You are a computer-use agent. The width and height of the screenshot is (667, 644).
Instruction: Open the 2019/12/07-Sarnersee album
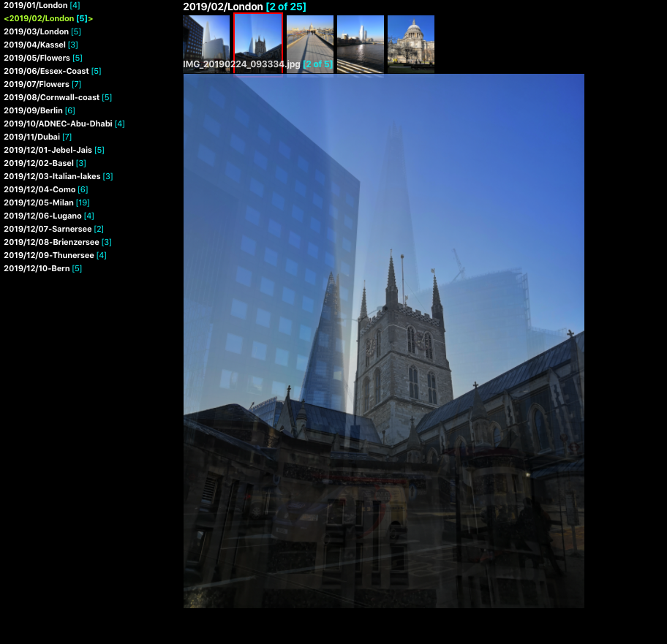click(53, 230)
